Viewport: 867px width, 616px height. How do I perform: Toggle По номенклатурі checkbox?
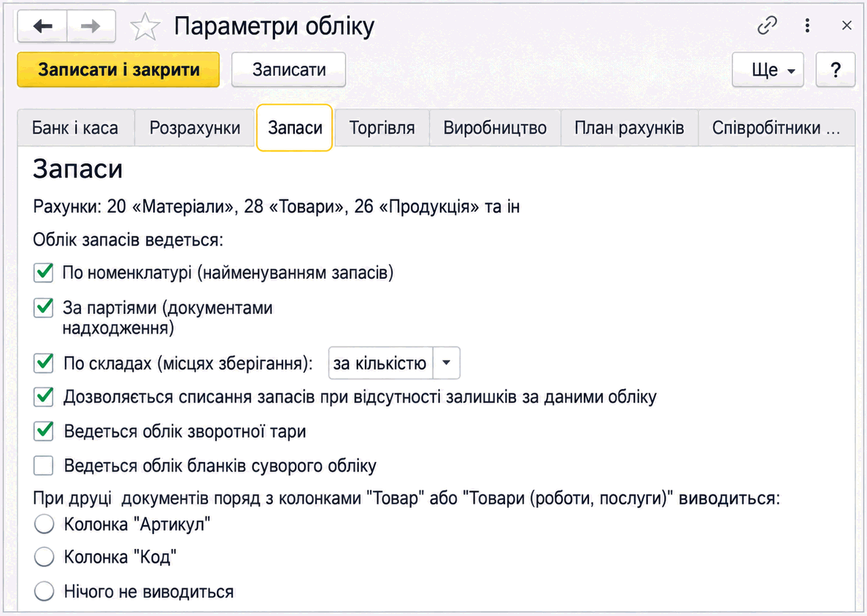coord(44,272)
